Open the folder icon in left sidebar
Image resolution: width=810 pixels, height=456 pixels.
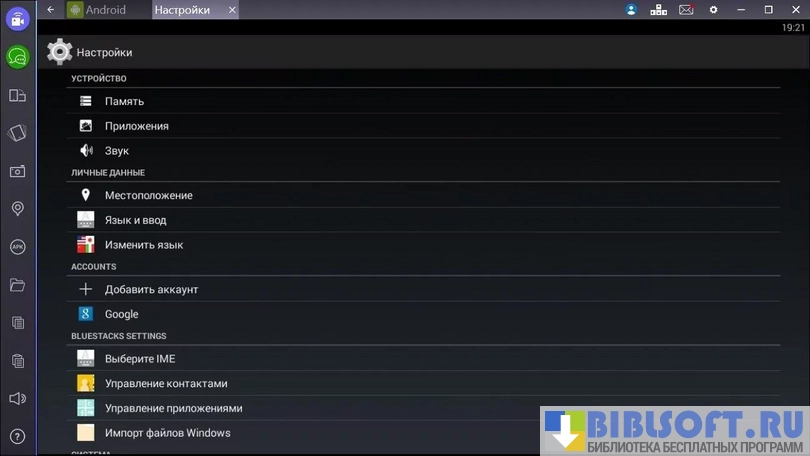coord(17,285)
